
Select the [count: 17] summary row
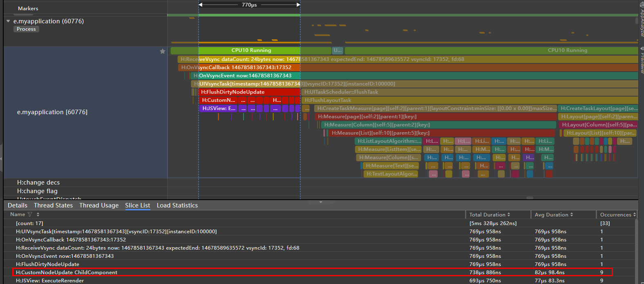(x=320, y=223)
